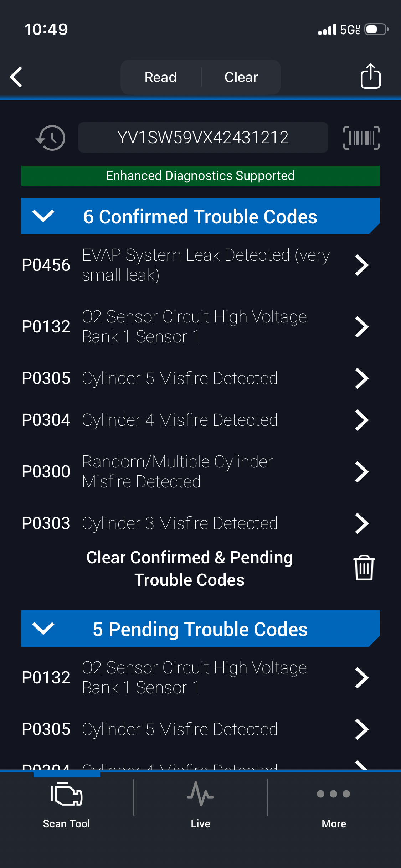Screen dimensions: 401x868
Task: Switch to the Clear segment
Action: coord(241,77)
